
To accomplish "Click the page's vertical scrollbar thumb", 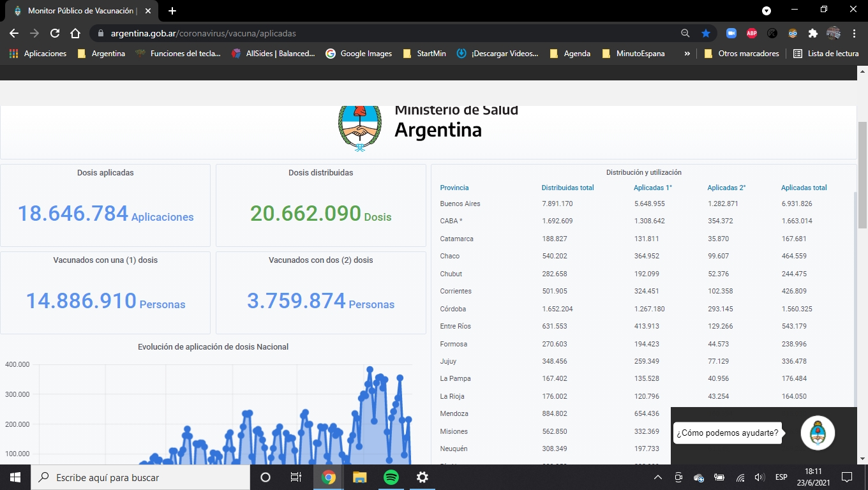I will pos(862,174).
